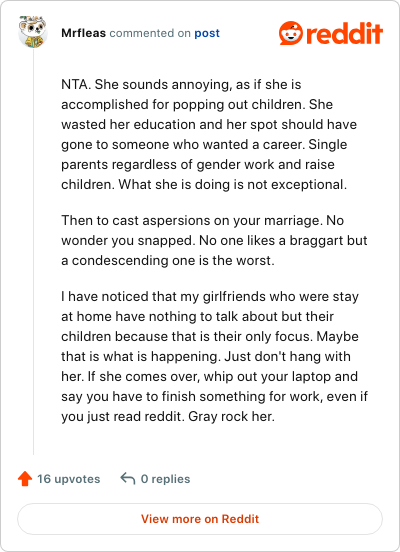Select the "16 upvotes" count text

(x=69, y=479)
